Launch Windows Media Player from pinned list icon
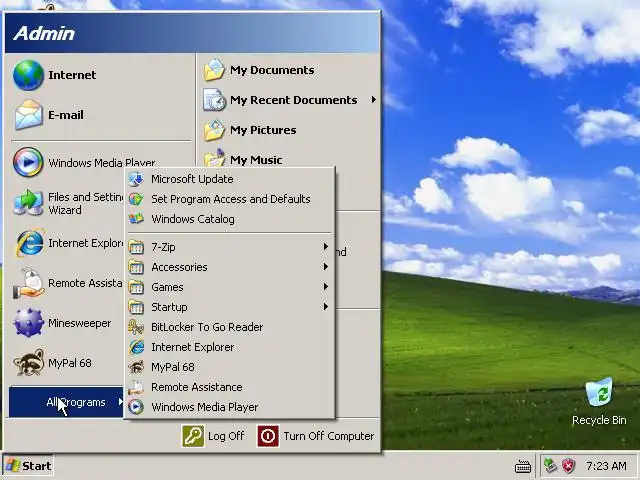Viewport: 640px width, 480px height. [x=28, y=162]
